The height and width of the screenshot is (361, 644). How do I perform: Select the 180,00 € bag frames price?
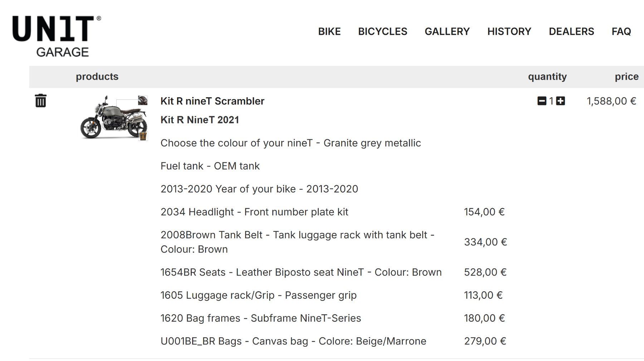point(484,318)
